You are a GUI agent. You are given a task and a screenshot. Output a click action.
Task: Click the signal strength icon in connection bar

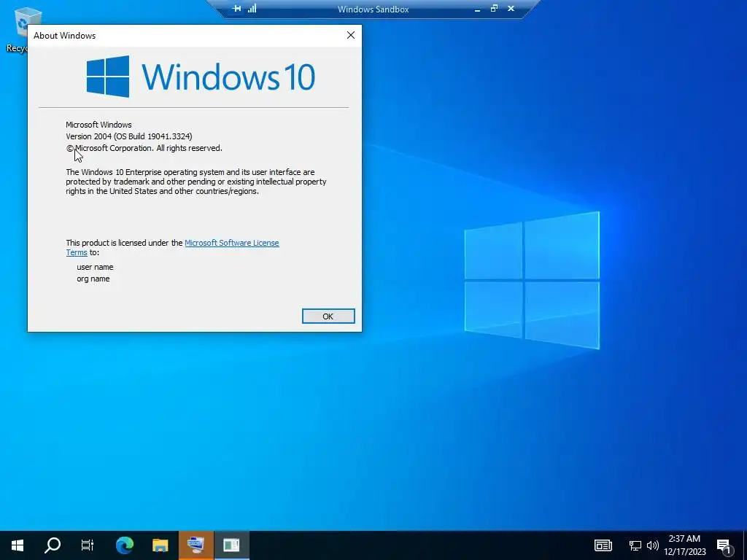(252, 9)
